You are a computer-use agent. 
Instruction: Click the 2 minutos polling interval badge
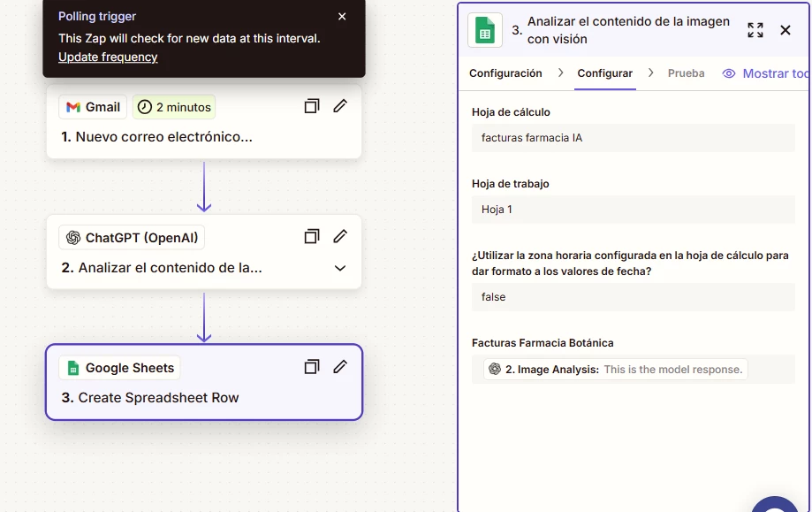pos(174,107)
